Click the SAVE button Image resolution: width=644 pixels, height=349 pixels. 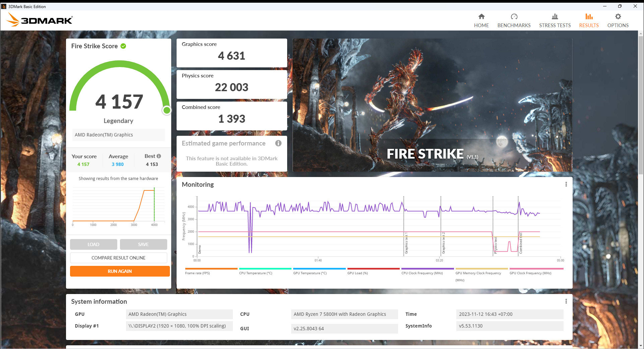coord(143,244)
